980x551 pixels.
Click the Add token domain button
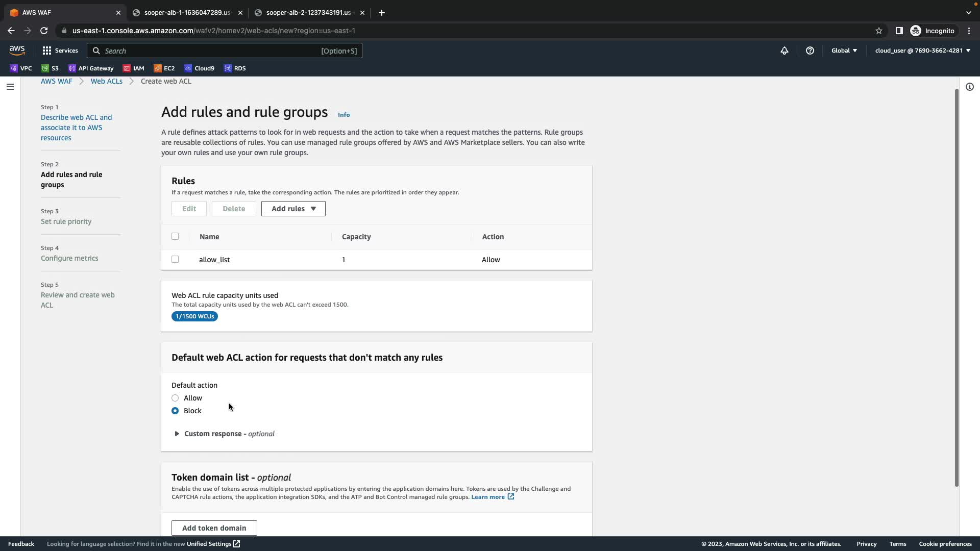[214, 528]
